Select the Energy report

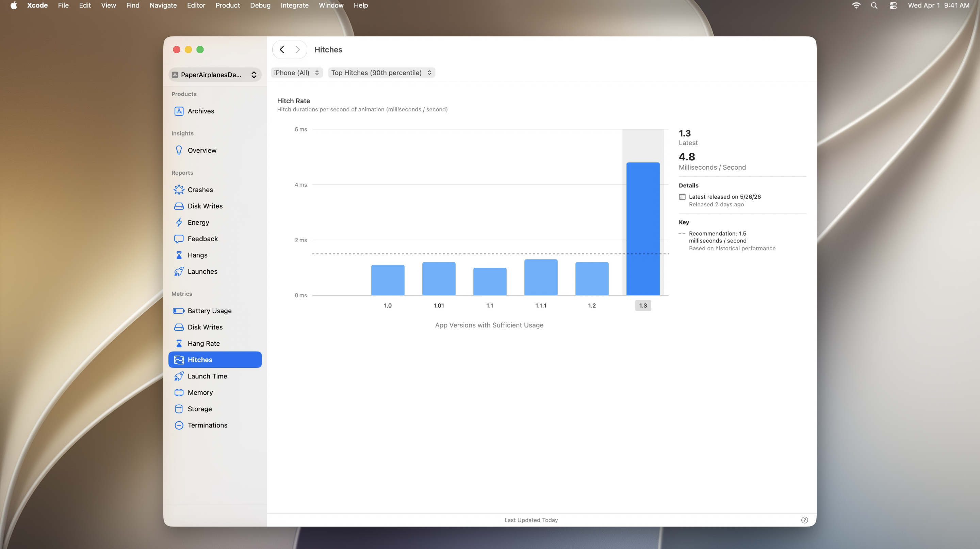(215, 222)
